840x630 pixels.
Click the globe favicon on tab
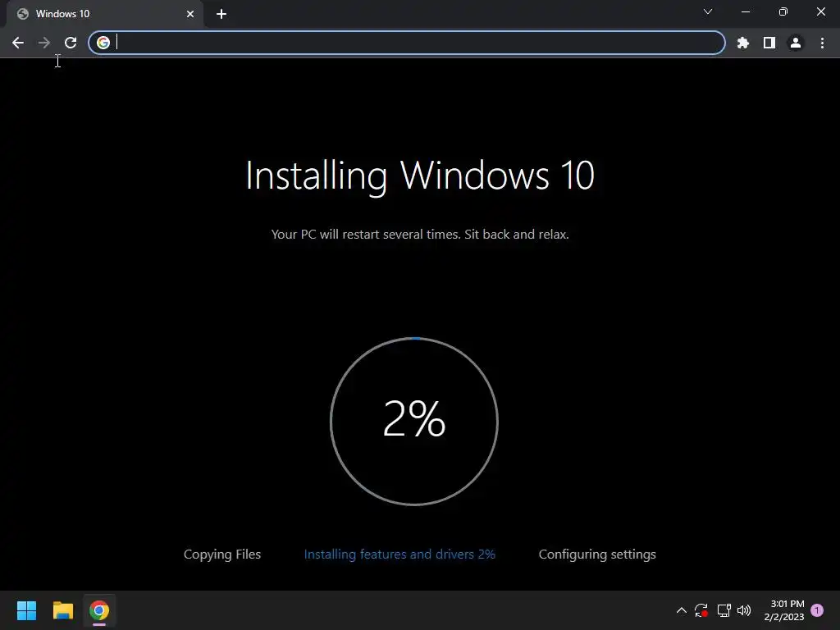point(22,14)
